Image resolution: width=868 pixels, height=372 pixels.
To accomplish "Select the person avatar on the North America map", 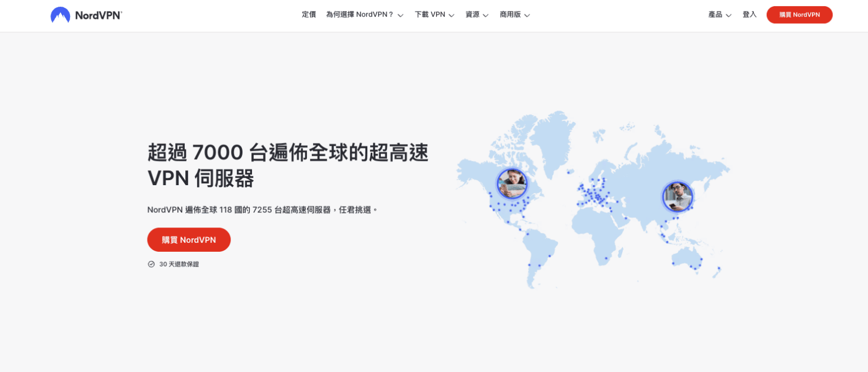I will pyautogui.click(x=512, y=183).
